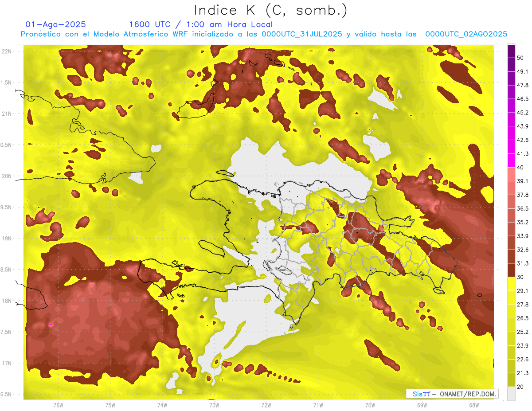Click the color scale value '33.9'
The height and width of the screenshot is (411, 532).
click(523, 236)
